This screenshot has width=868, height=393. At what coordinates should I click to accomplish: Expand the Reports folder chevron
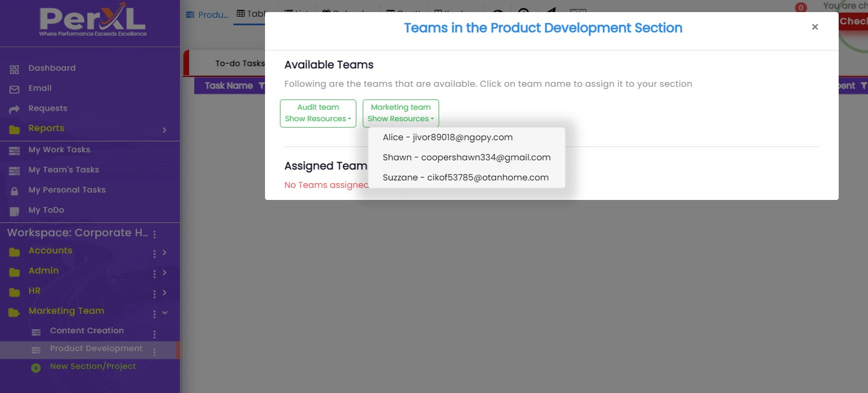tap(164, 130)
